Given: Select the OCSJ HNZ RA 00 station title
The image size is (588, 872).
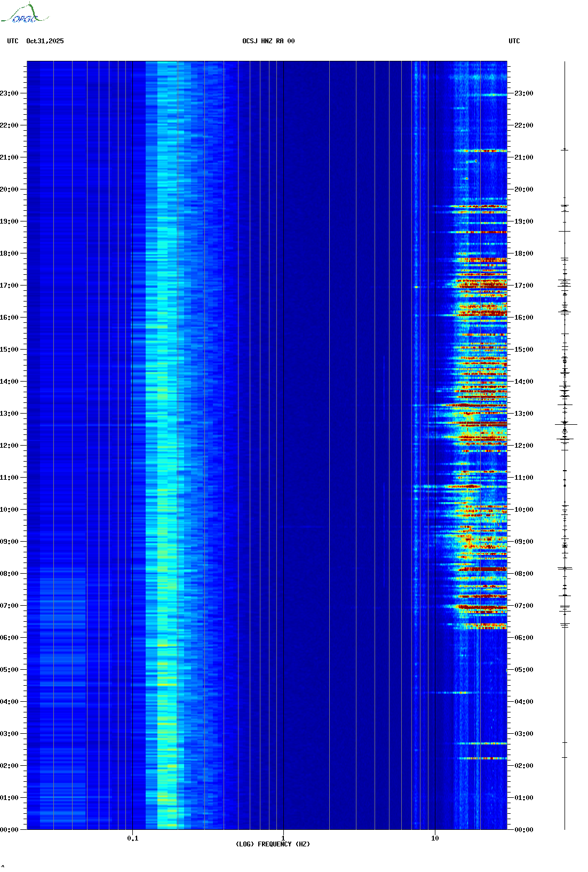Looking at the screenshot, I should click(x=268, y=41).
